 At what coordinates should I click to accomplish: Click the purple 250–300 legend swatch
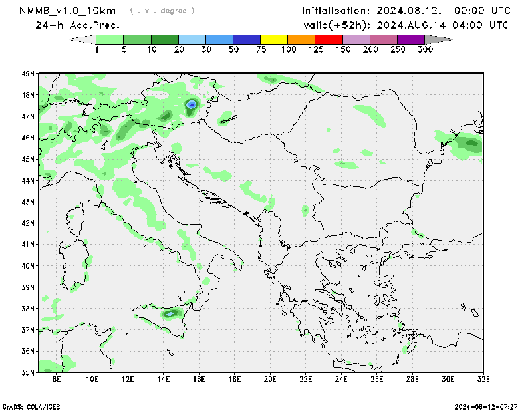click(x=411, y=40)
